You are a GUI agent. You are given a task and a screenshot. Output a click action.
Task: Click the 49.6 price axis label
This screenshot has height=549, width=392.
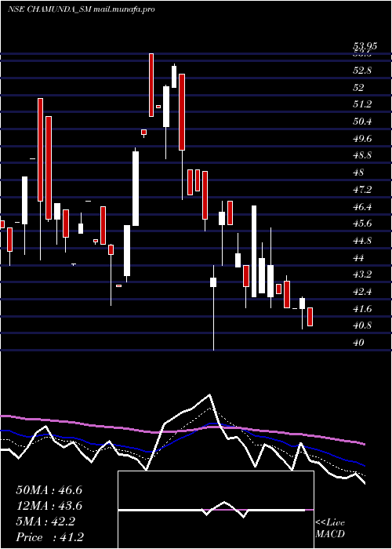[x=361, y=139]
